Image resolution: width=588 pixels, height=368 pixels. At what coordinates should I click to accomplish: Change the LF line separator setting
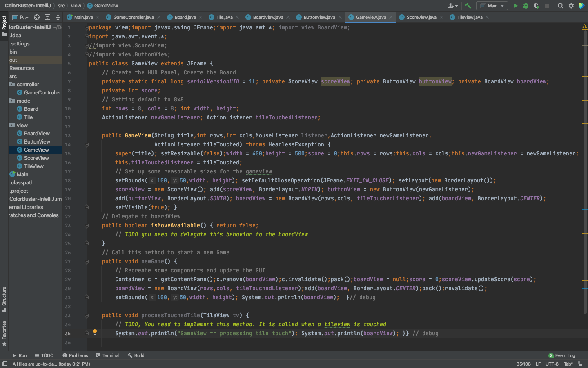tap(538, 364)
